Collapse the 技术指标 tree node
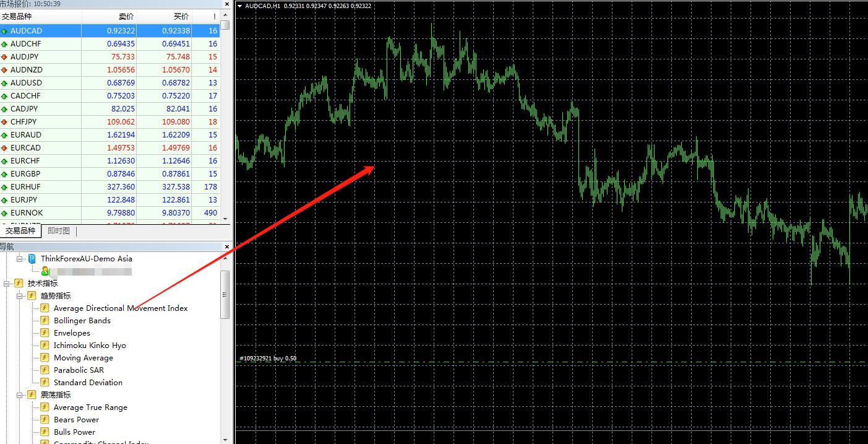This screenshot has height=444, width=868. (x=7, y=283)
